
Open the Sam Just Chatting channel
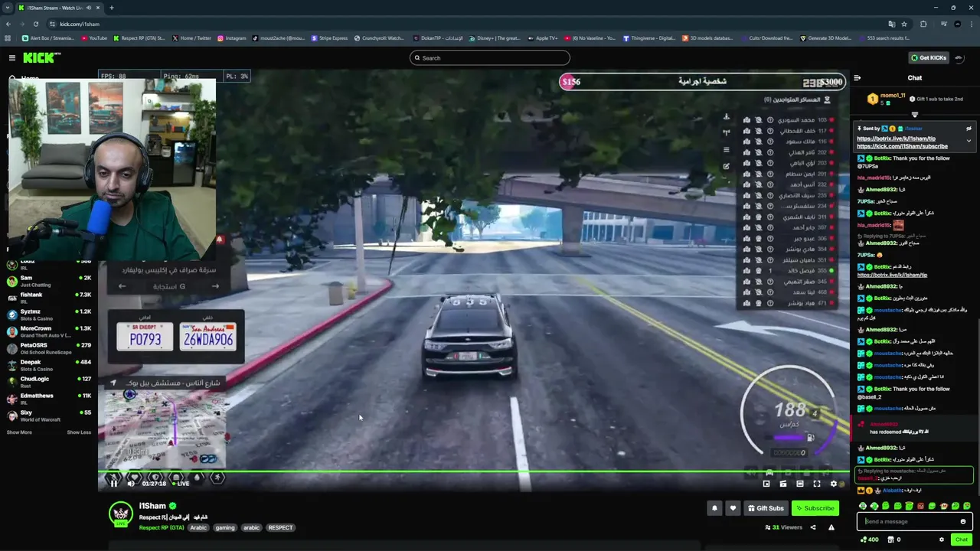coord(49,281)
